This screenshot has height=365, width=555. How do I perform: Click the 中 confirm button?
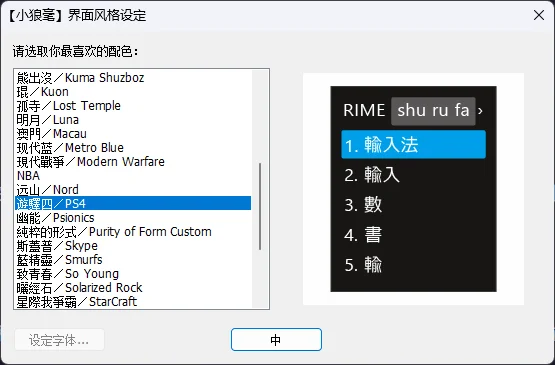pos(276,340)
